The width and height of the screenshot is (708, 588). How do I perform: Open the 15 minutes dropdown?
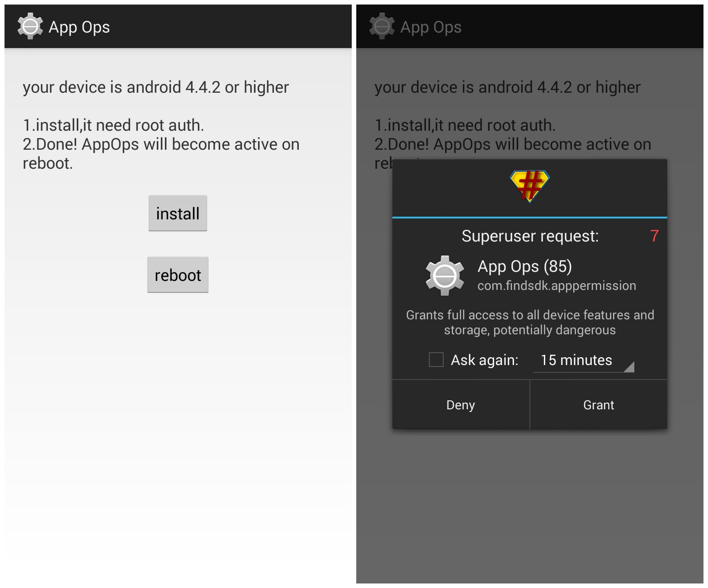click(x=576, y=360)
